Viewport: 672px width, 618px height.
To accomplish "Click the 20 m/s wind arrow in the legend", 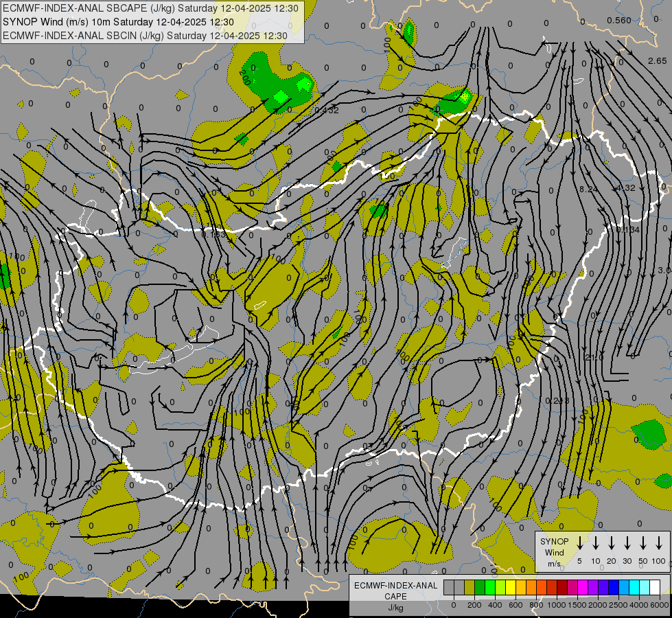I will (611, 542).
